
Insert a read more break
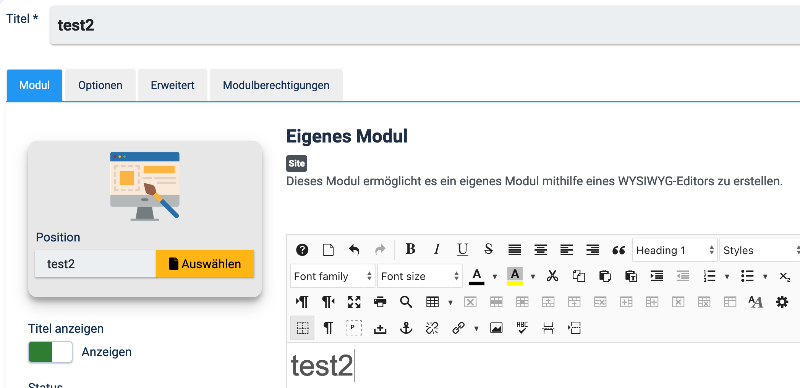(x=574, y=328)
